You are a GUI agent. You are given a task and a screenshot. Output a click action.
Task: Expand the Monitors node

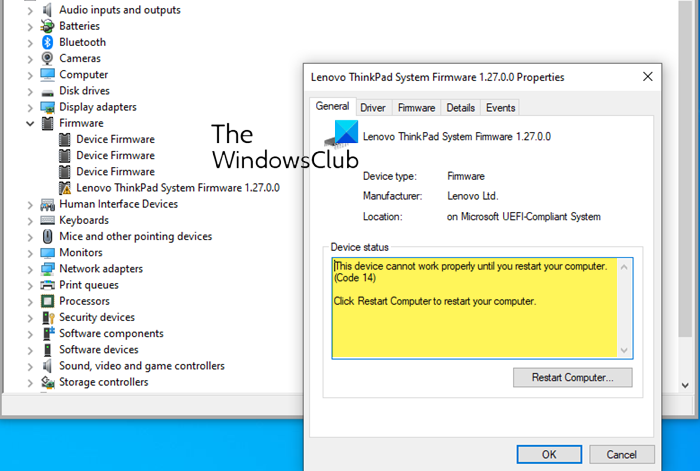click(29, 253)
